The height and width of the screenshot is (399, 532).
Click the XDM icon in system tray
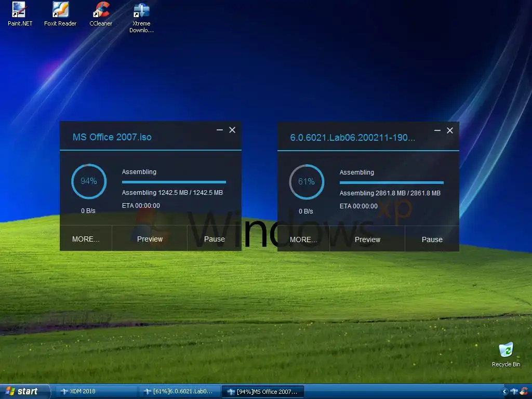click(514, 391)
